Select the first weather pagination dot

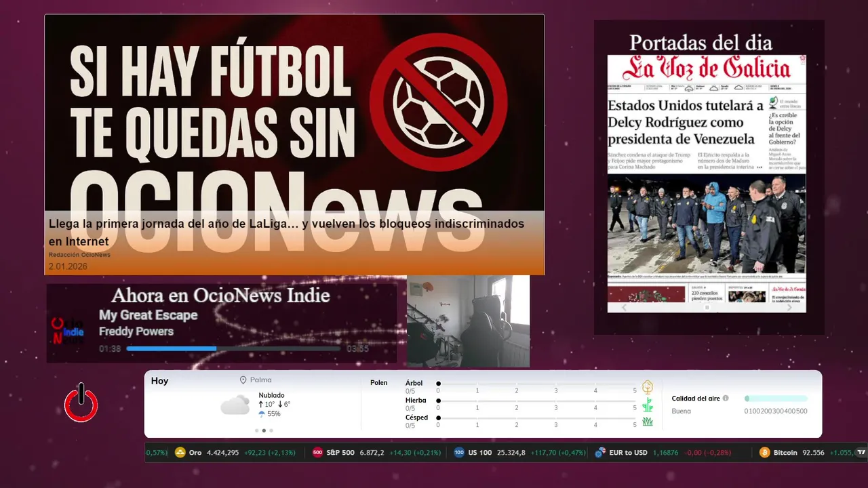coord(256,430)
